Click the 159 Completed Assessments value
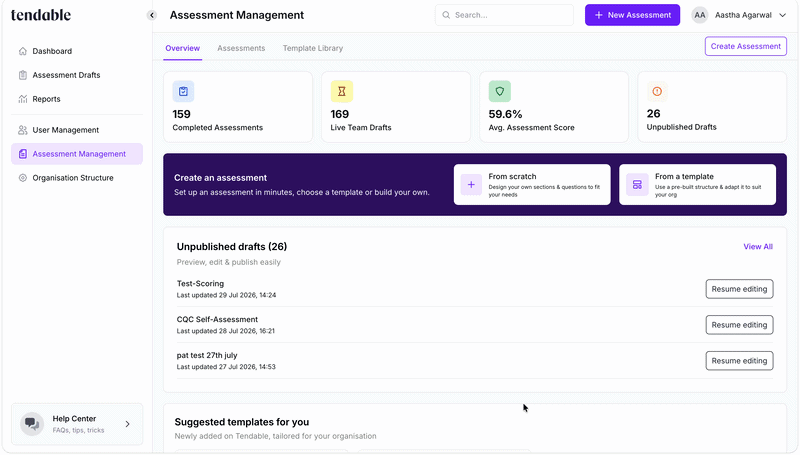 point(182,114)
